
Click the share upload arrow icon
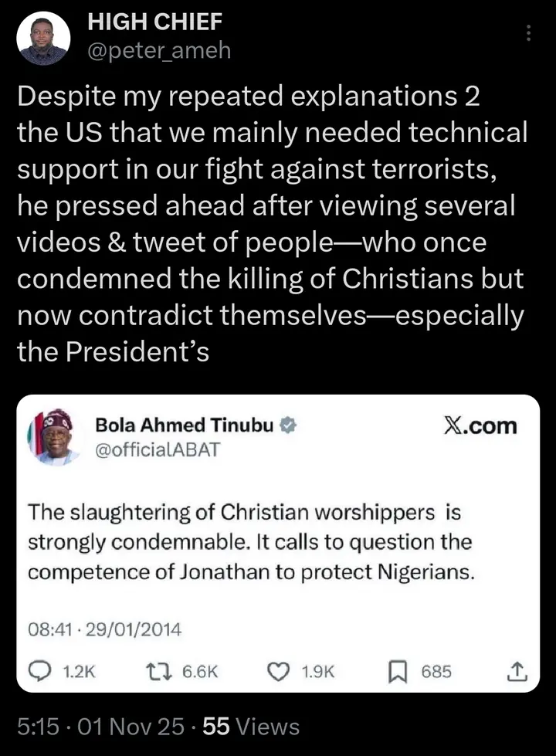click(x=517, y=672)
